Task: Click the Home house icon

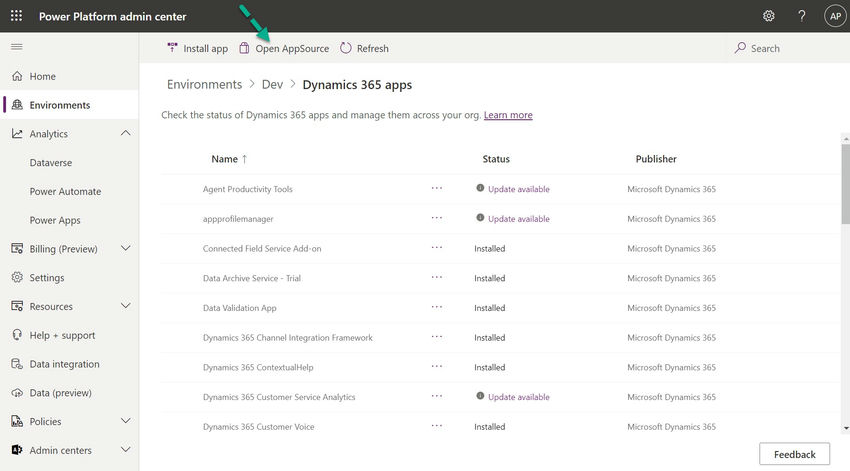Action: (x=17, y=76)
